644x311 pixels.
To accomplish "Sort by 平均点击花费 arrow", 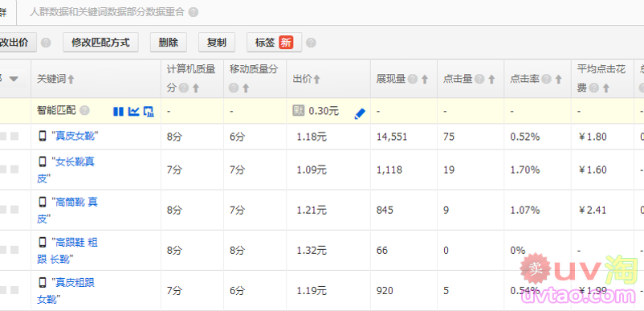I will point(605,88).
